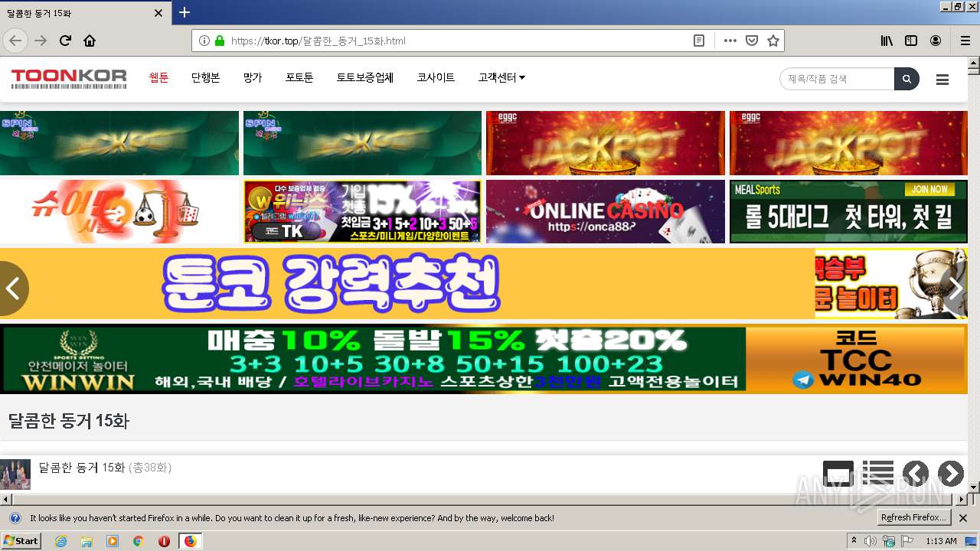Open the Library icon
This screenshot has height=551, width=980.
pos(887,41)
